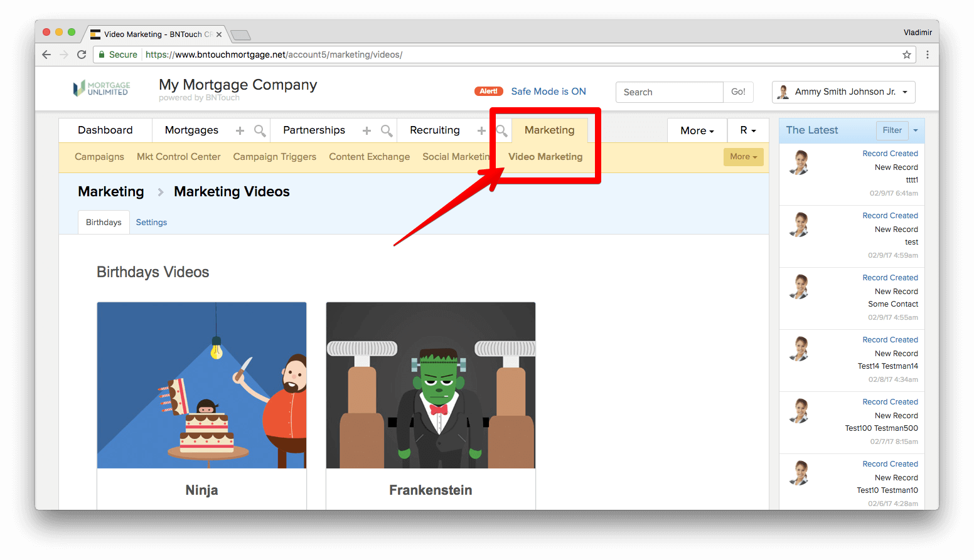Open Ammy Smith Johnson Jr. user dropdown

coord(843,92)
